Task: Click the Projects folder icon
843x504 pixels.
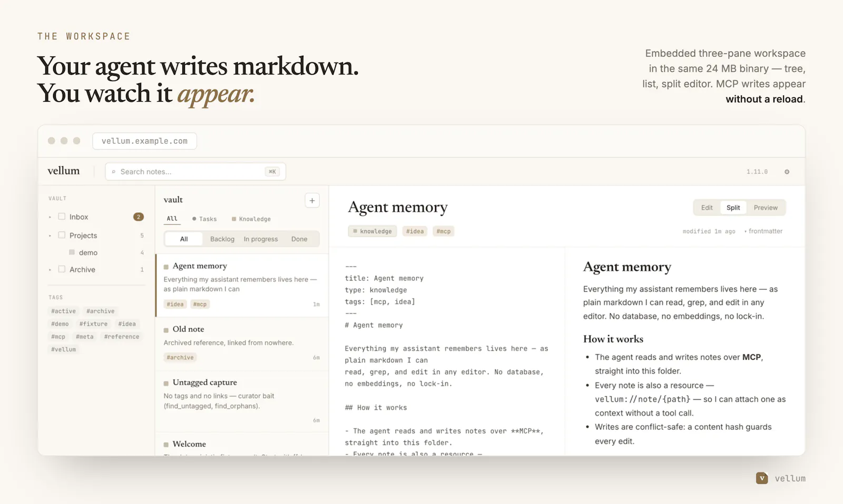Action: click(x=62, y=235)
